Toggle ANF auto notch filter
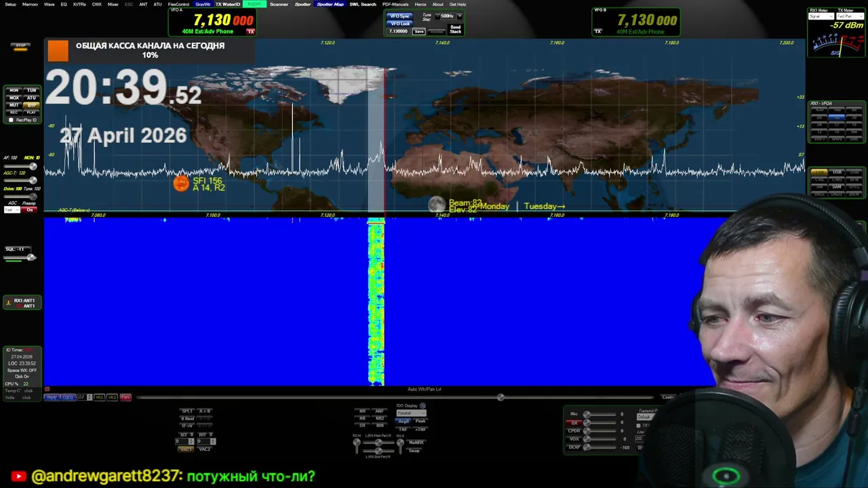 380,411
